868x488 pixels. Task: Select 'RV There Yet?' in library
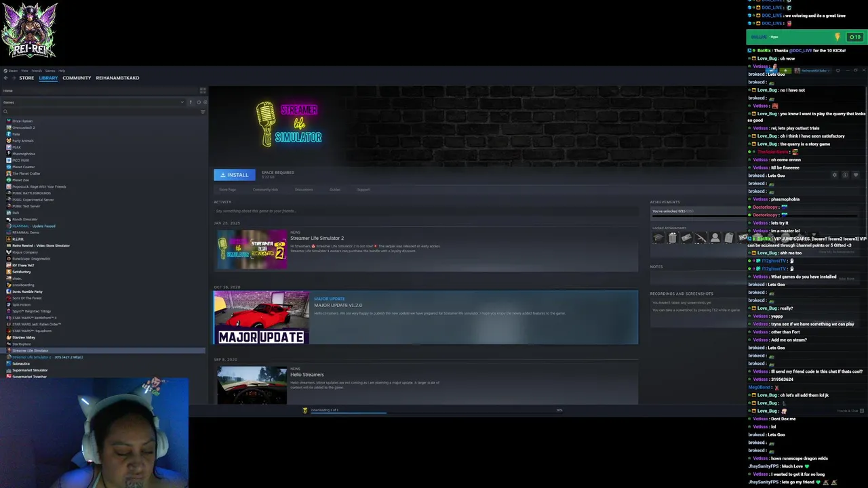[x=23, y=265]
